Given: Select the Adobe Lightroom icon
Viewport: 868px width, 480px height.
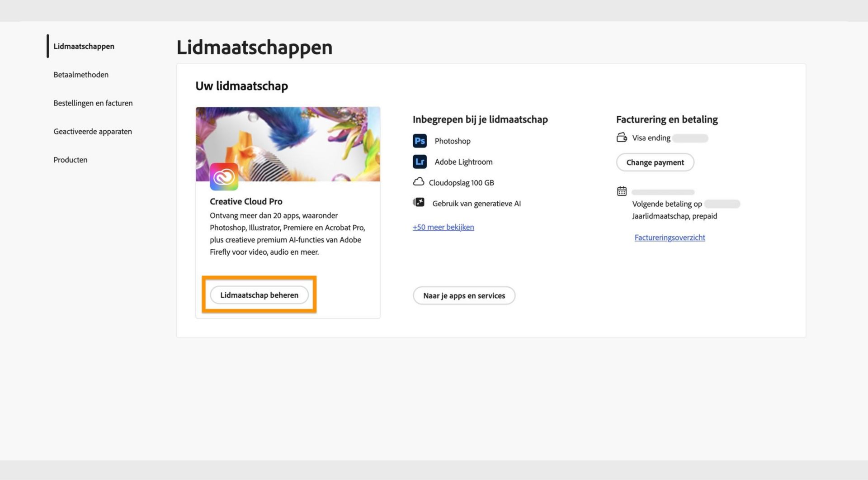Looking at the screenshot, I should coord(420,162).
